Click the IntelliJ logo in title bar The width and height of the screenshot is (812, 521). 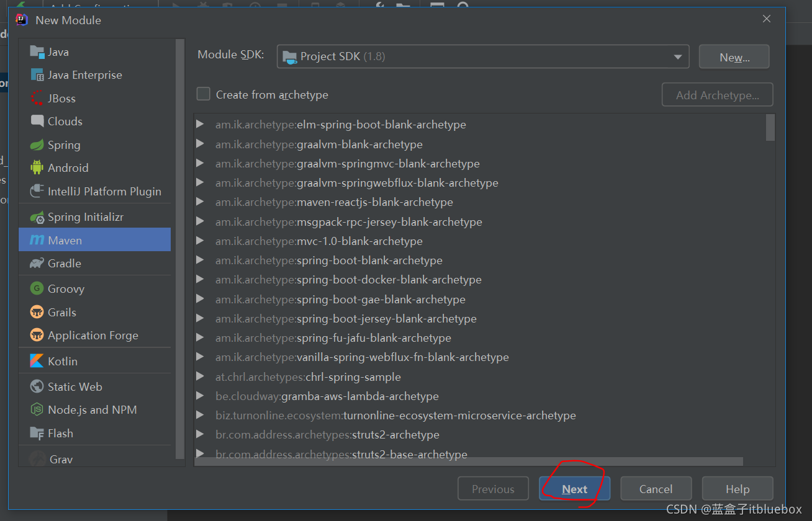(22, 20)
